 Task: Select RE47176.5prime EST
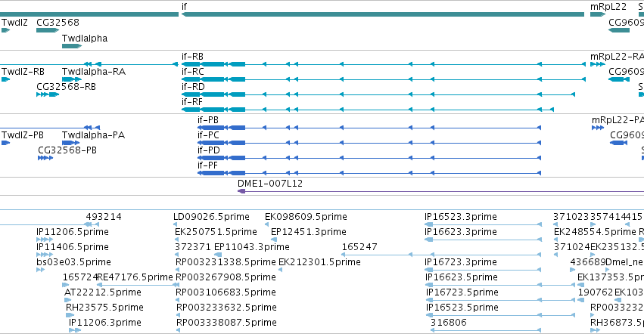[138, 285]
